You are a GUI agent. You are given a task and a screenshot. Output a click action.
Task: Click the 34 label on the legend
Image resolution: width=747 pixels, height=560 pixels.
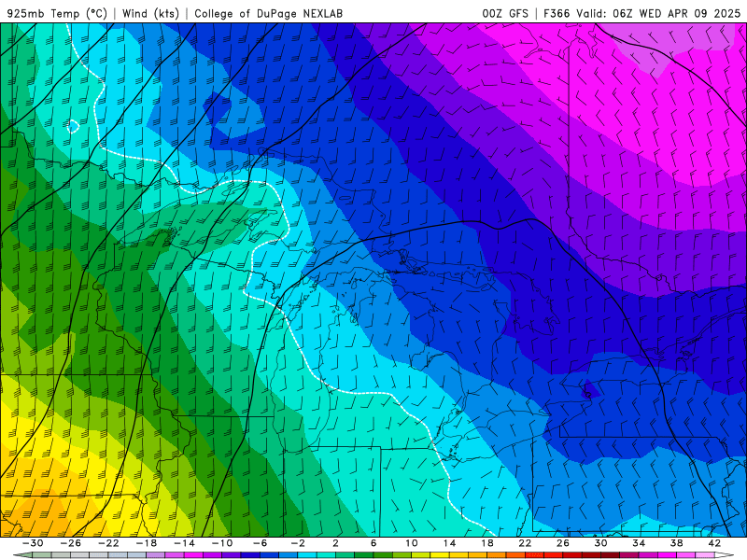pyautogui.click(x=639, y=543)
